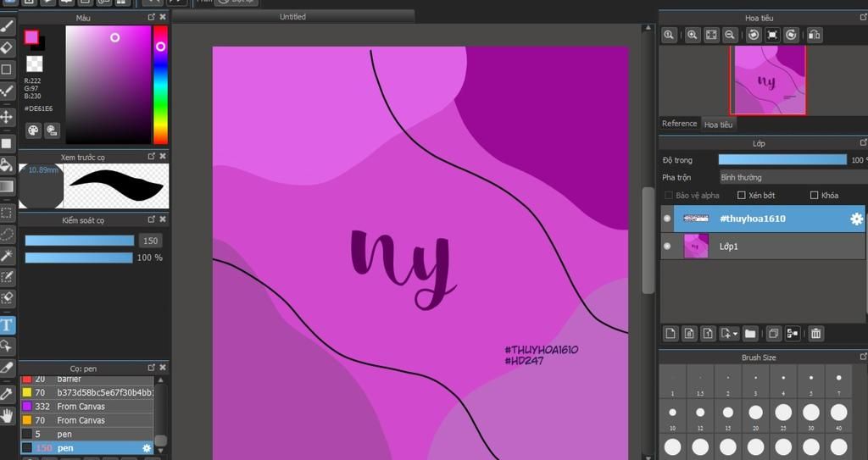Adjust the hue slider bar
868x460 pixels.
[x=160, y=85]
